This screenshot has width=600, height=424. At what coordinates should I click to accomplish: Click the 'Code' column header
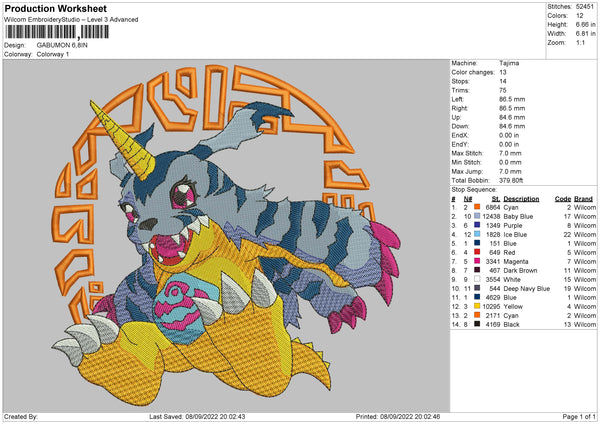click(x=563, y=199)
